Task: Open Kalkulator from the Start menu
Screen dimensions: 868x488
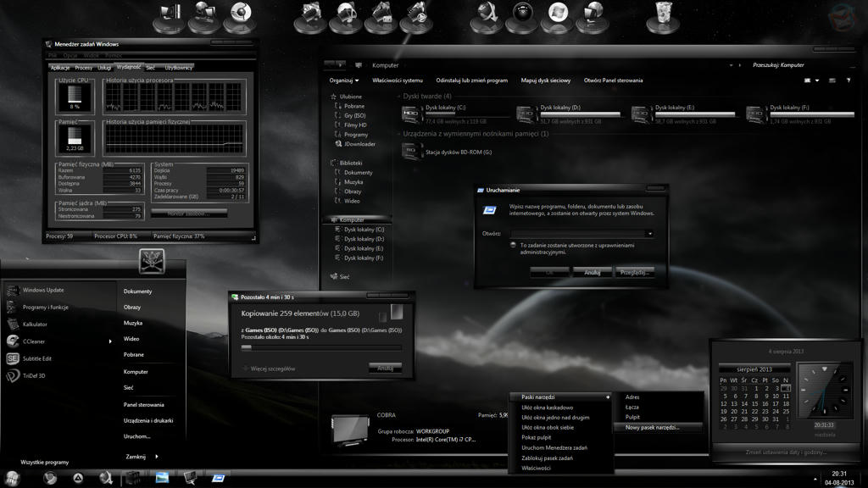Action: point(35,324)
